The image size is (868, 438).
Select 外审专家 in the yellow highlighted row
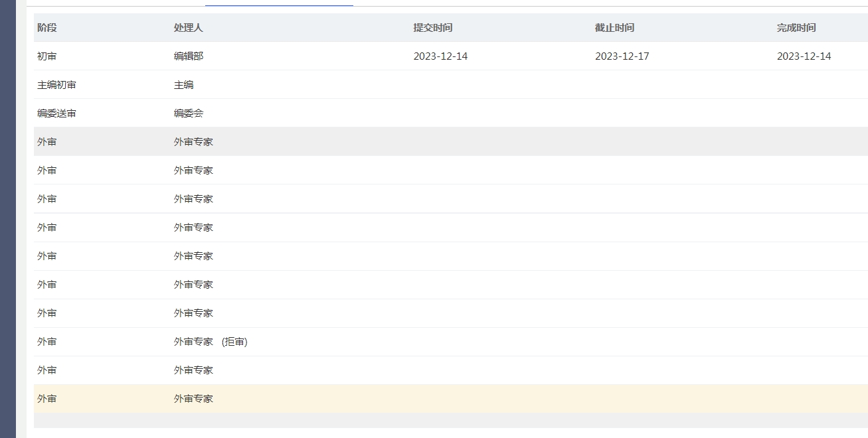tap(193, 399)
